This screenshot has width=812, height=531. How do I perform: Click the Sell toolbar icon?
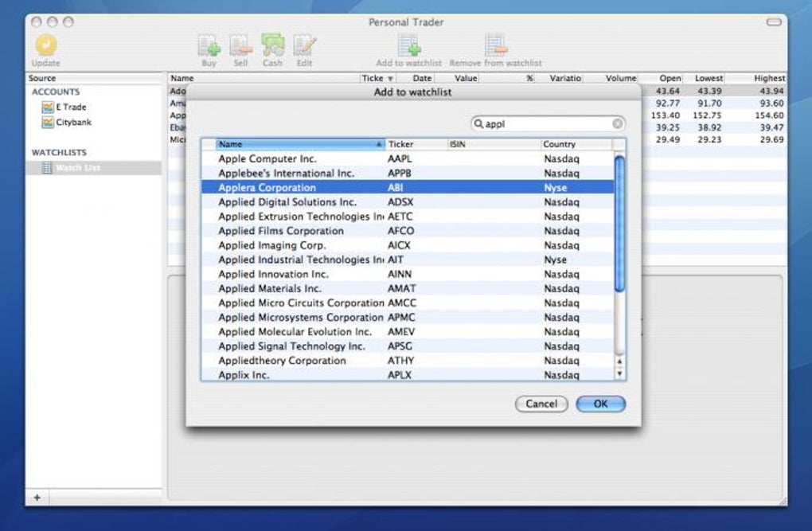[x=240, y=46]
